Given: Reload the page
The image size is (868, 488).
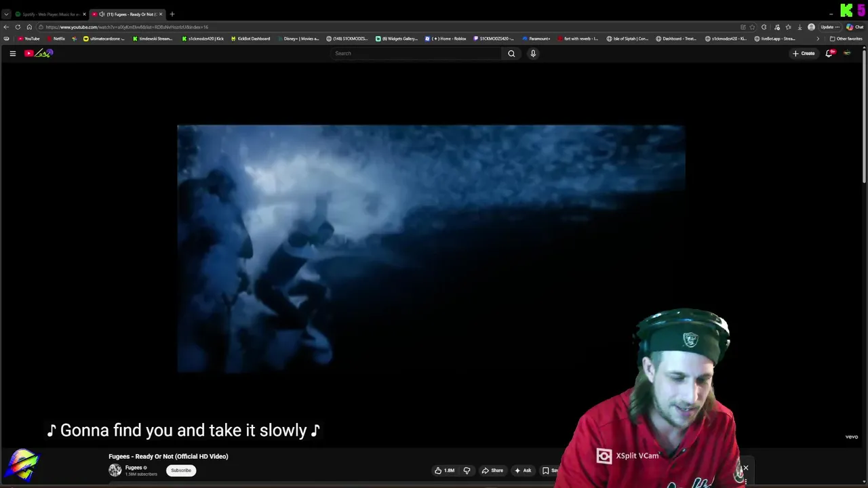Looking at the screenshot, I should point(18,27).
